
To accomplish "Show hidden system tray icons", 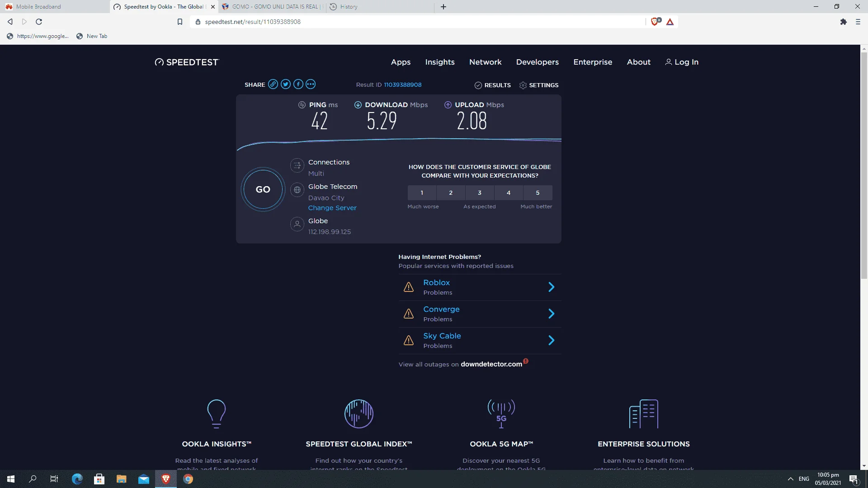I will pyautogui.click(x=791, y=479).
